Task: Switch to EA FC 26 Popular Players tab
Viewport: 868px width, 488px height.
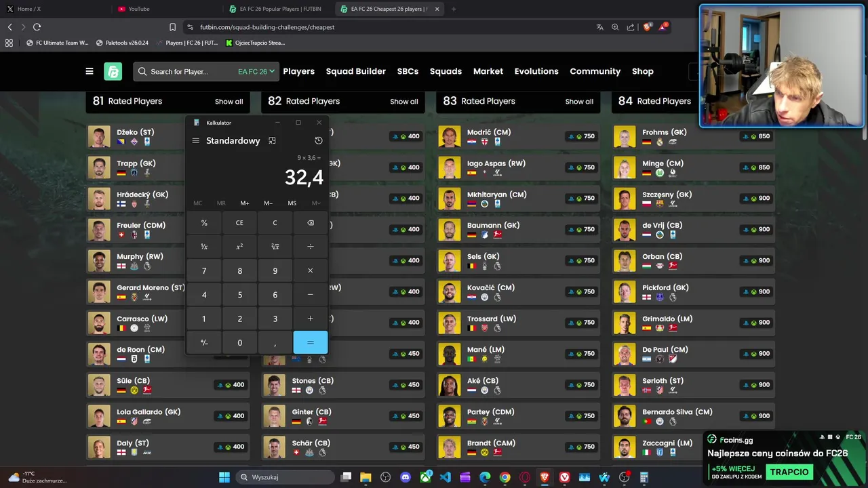Action: 278,9
